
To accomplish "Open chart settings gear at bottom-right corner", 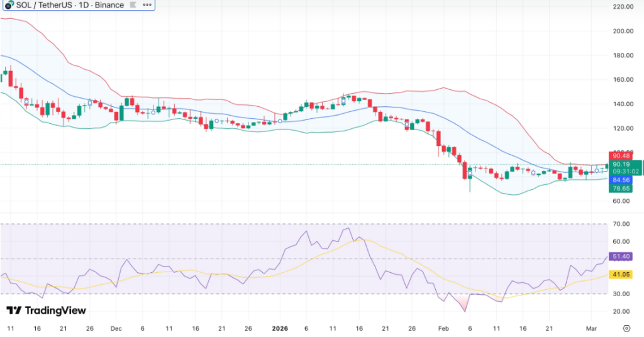I will click(626, 328).
